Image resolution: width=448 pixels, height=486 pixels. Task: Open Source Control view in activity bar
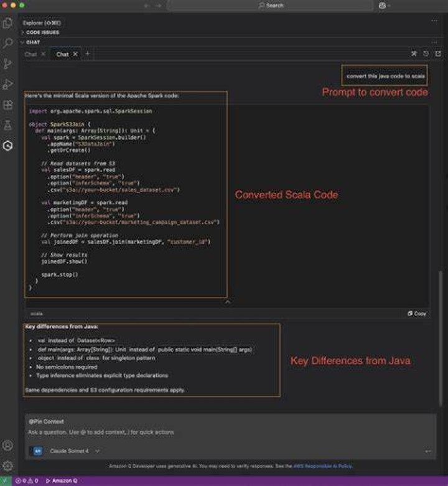pyautogui.click(x=7, y=63)
